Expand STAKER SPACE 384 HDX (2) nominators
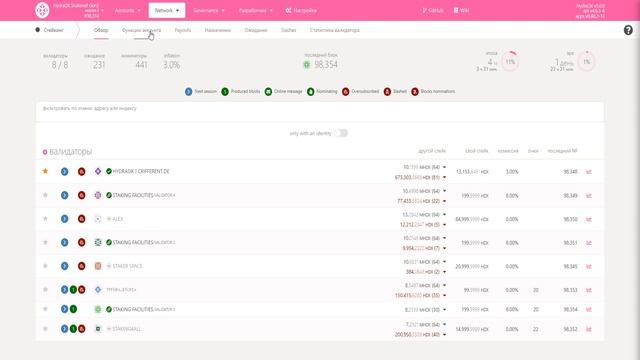The image size is (640, 360). click(444, 272)
